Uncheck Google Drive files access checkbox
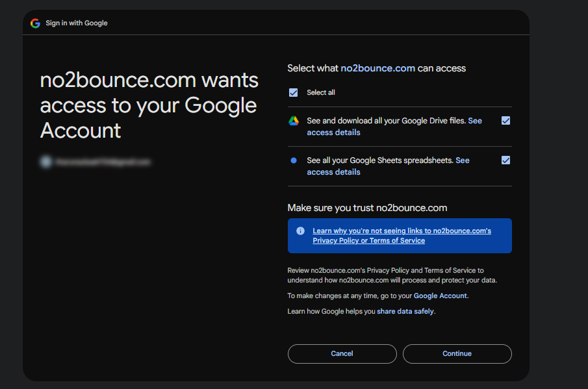588x389 pixels. tap(505, 121)
